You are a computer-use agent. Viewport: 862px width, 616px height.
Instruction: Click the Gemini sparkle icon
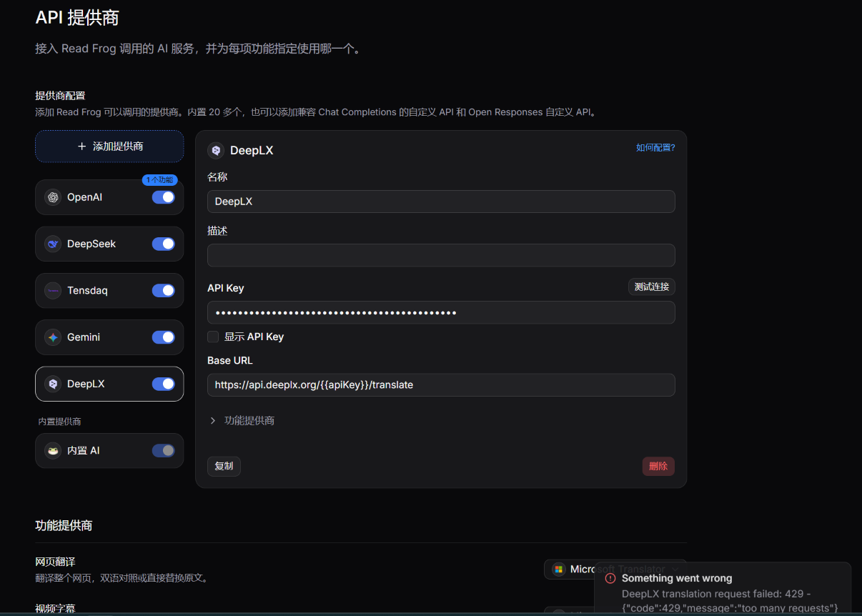tap(53, 337)
